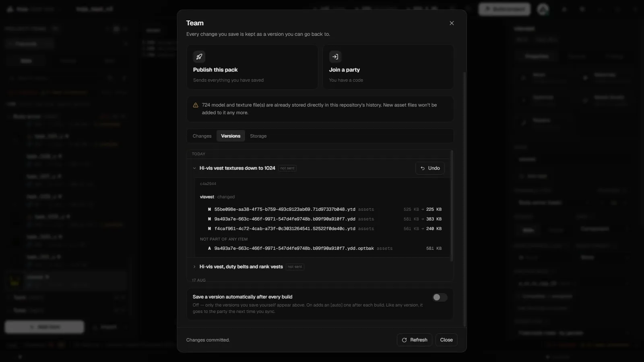The width and height of the screenshot is (644, 362).
Task: Switch to the Changes tab
Action: [x=202, y=136]
